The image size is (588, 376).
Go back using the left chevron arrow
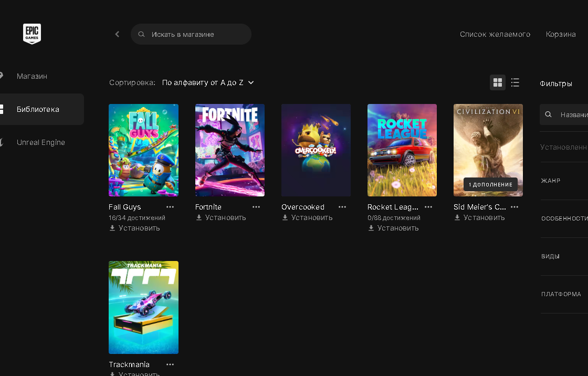tap(117, 34)
